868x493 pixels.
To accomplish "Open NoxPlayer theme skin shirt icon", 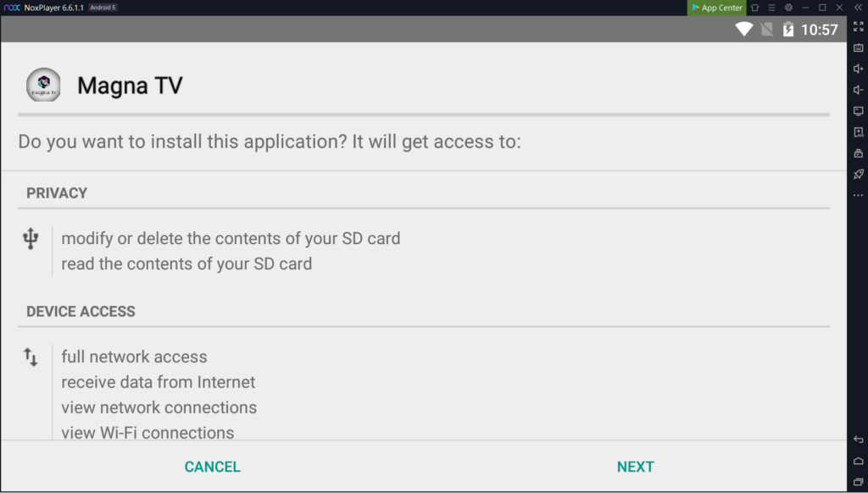I will click(x=754, y=8).
